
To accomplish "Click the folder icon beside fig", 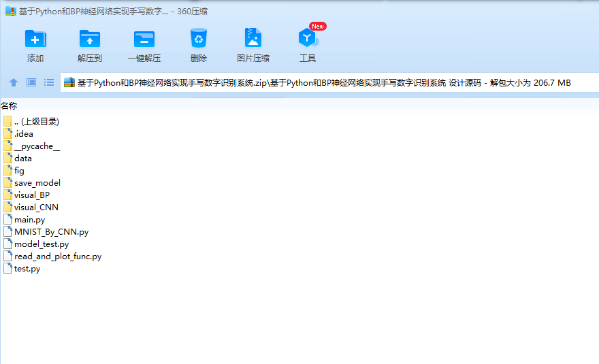I will tap(7, 170).
